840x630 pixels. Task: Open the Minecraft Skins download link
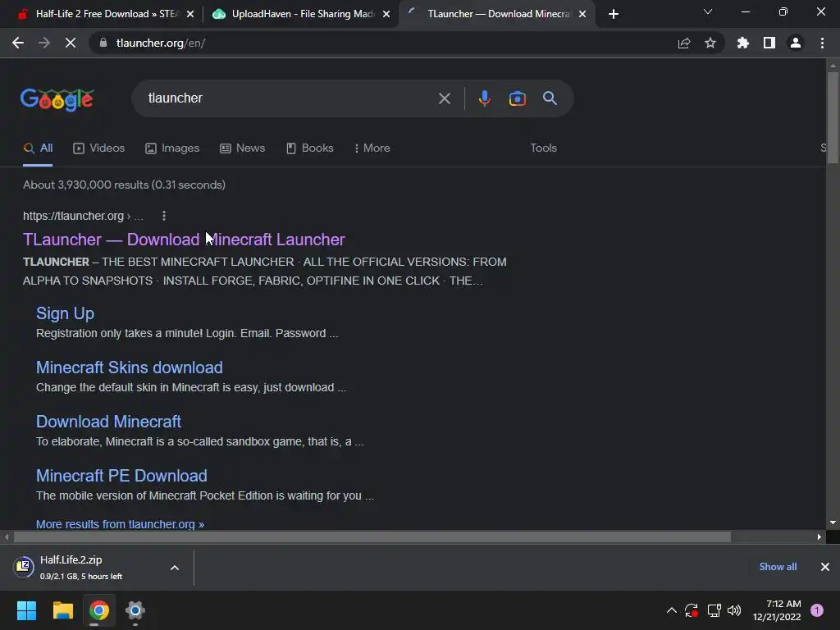click(x=129, y=367)
